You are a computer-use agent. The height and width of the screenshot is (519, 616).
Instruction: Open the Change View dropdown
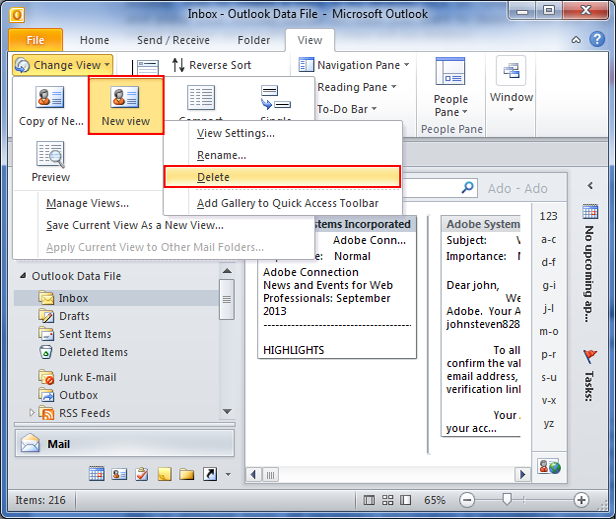(x=62, y=65)
